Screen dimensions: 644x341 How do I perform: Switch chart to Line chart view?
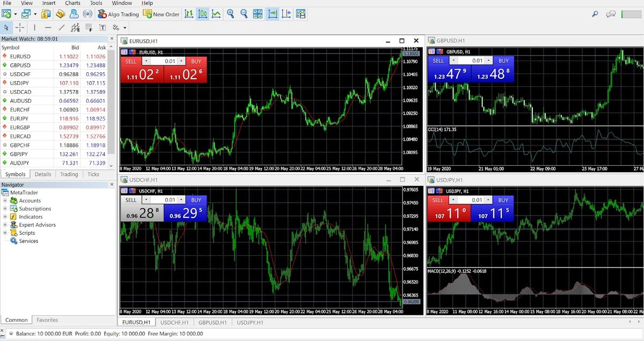tap(216, 14)
